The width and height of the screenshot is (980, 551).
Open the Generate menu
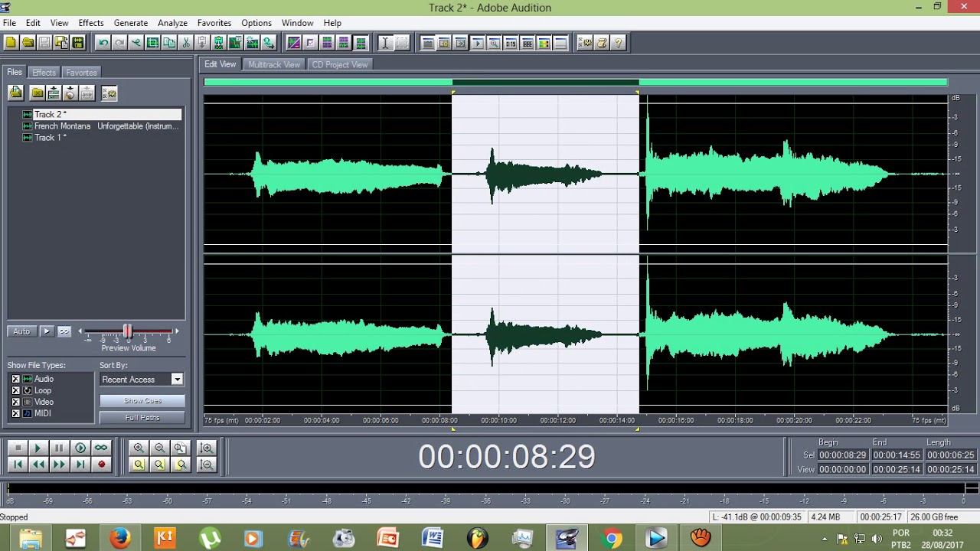[x=131, y=23]
